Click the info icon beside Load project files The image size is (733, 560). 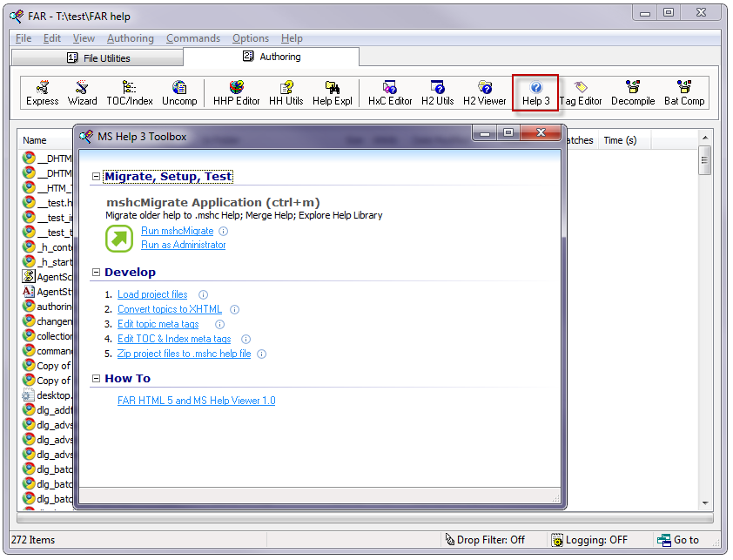[x=204, y=295]
